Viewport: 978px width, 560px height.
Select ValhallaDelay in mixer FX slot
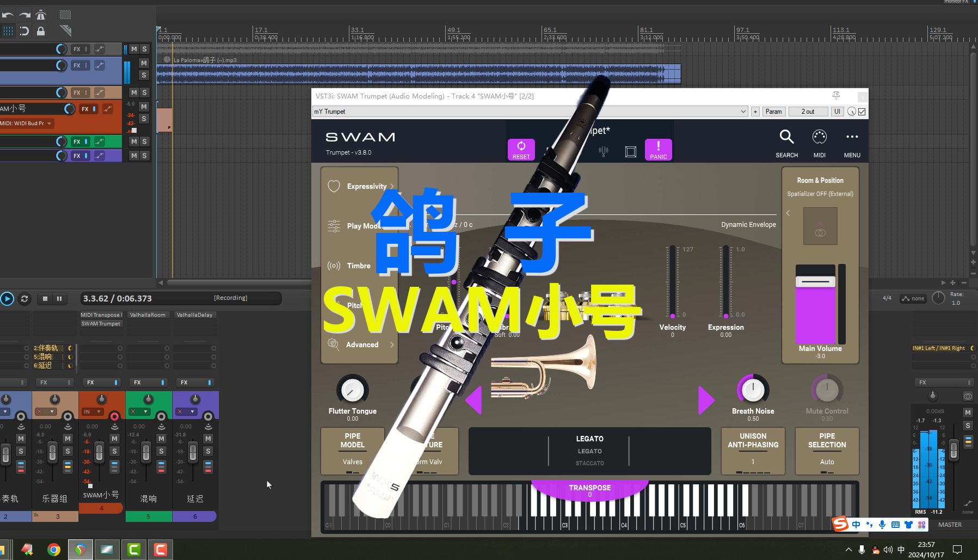coord(194,315)
